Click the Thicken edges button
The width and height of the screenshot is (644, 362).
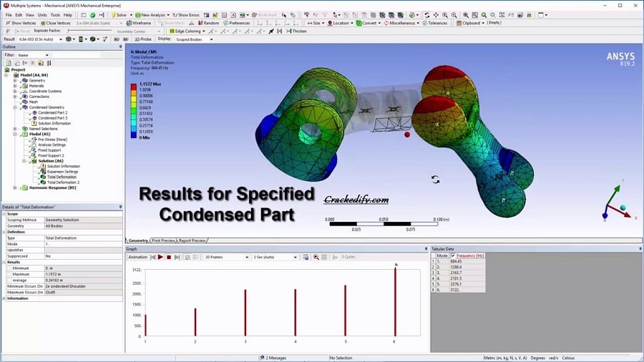[296, 31]
